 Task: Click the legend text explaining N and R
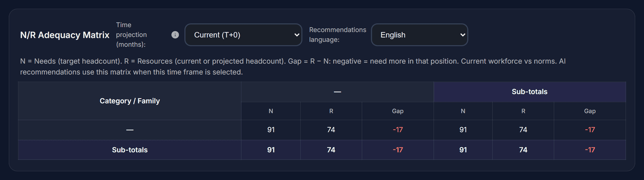pos(293,66)
